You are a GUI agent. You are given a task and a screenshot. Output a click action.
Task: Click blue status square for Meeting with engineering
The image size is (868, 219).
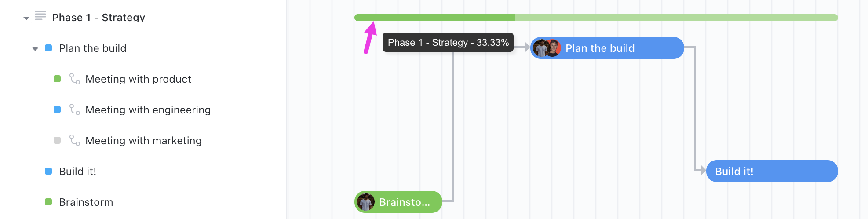tap(57, 109)
